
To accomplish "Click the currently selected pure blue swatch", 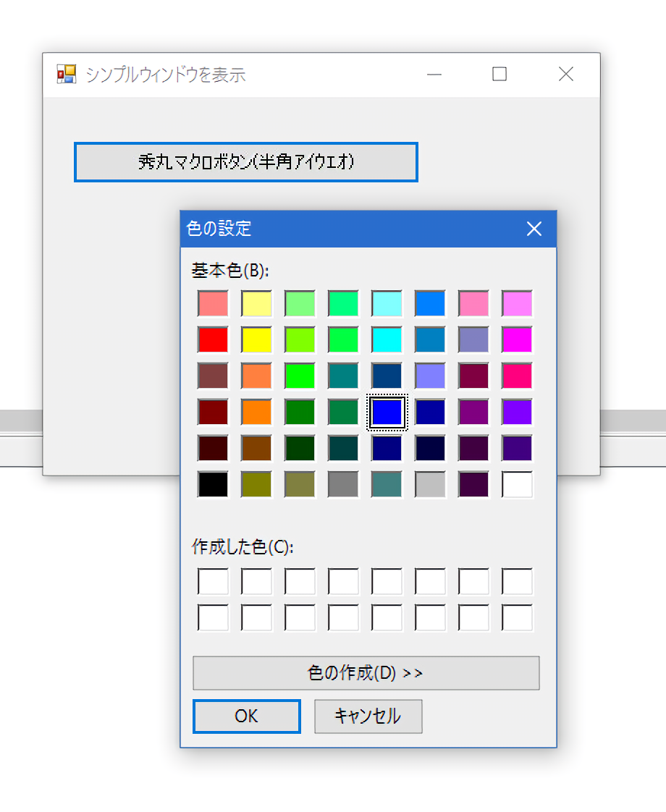I will [387, 412].
